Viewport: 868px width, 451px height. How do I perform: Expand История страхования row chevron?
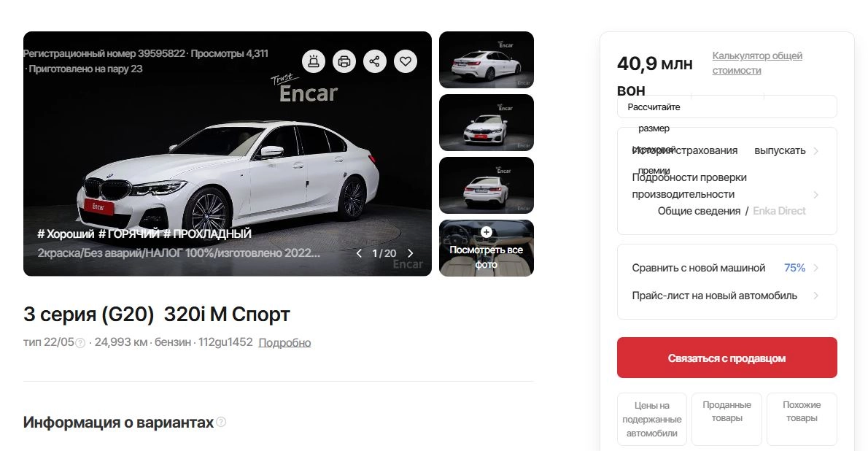(x=816, y=151)
